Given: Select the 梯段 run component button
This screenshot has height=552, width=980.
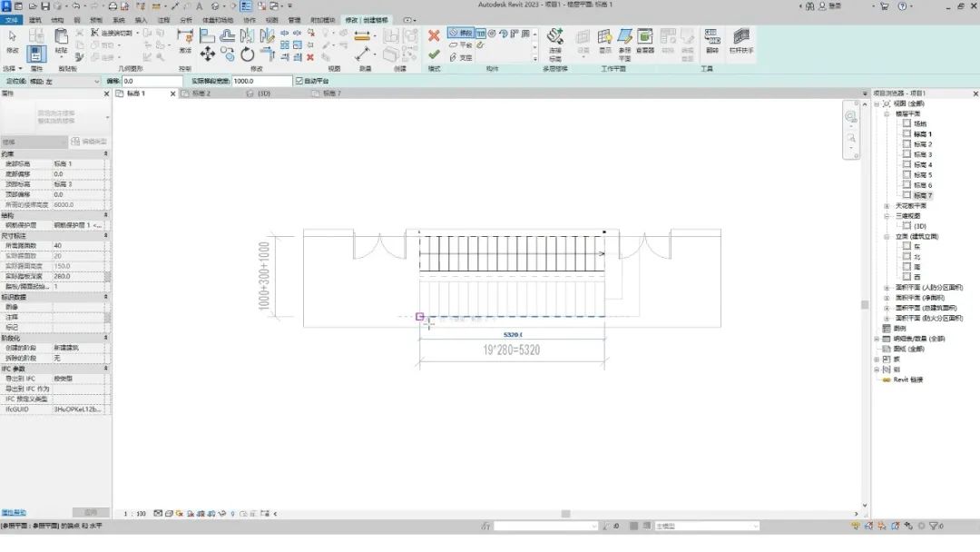Looking at the screenshot, I should 461,33.
